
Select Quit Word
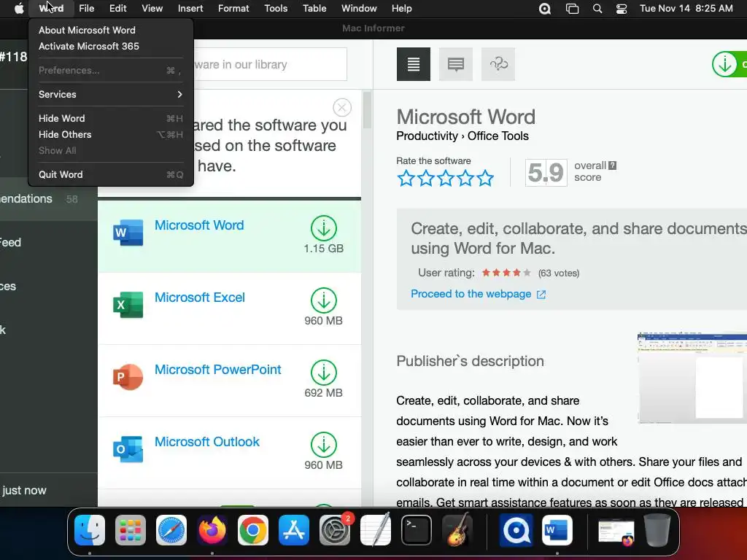[111, 175]
